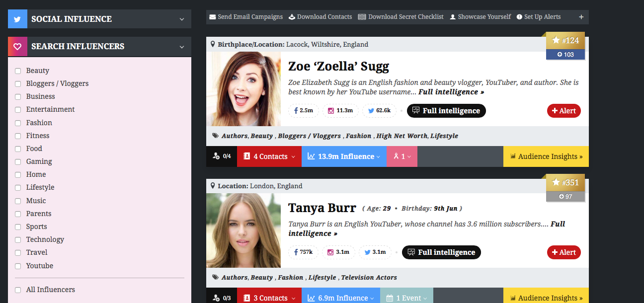
Task: Open Showcase Yourself
Action: (480, 17)
